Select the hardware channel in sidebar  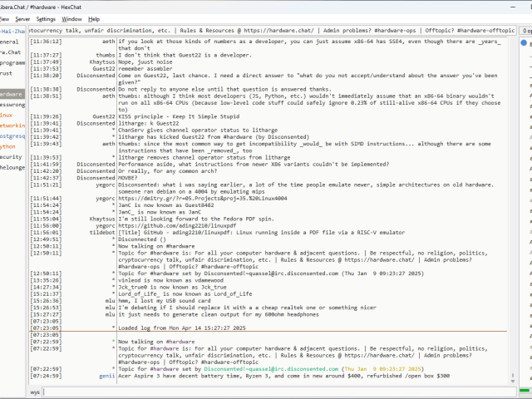(12, 94)
